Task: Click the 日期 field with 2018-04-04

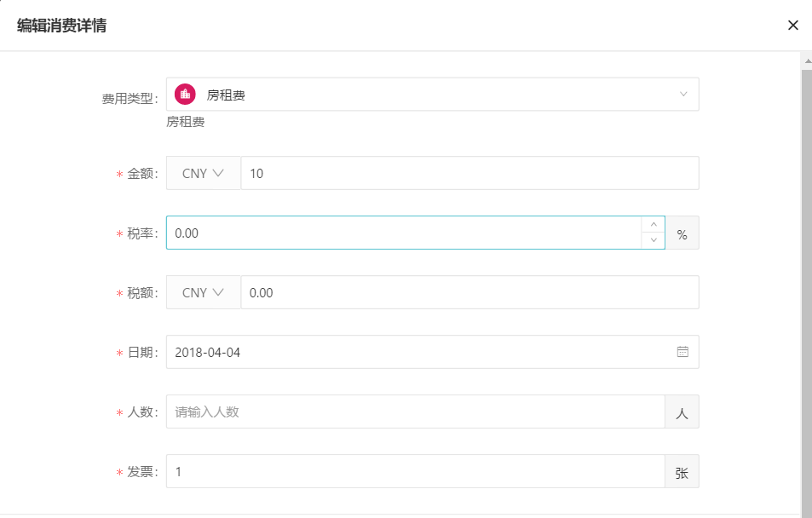Action: pyautogui.click(x=432, y=352)
